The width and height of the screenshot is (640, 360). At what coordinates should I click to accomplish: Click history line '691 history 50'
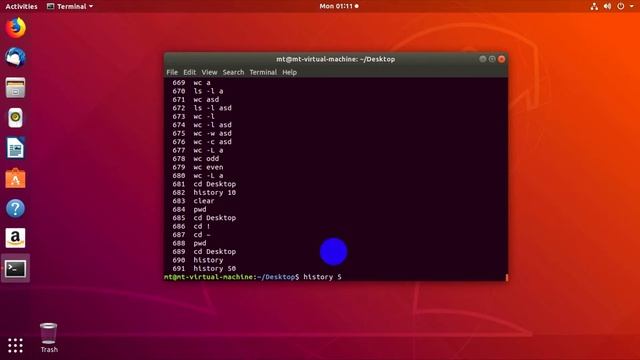click(204, 269)
